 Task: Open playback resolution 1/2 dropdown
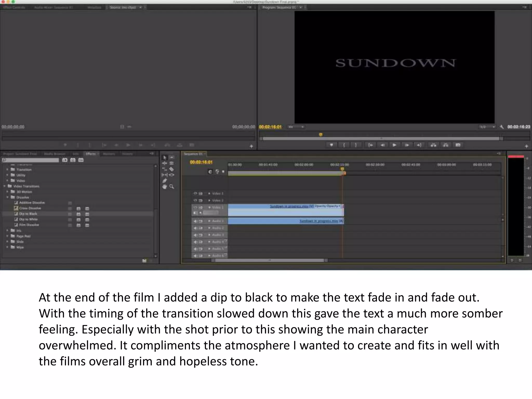(x=487, y=127)
